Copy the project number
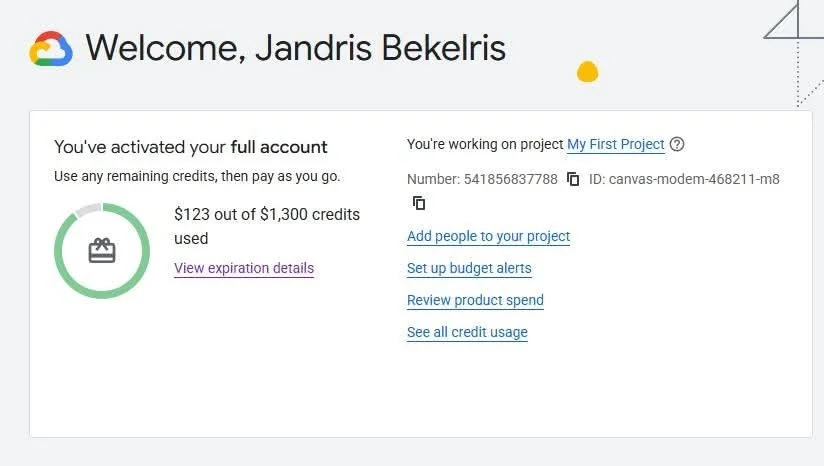The height and width of the screenshot is (466, 824). click(573, 179)
